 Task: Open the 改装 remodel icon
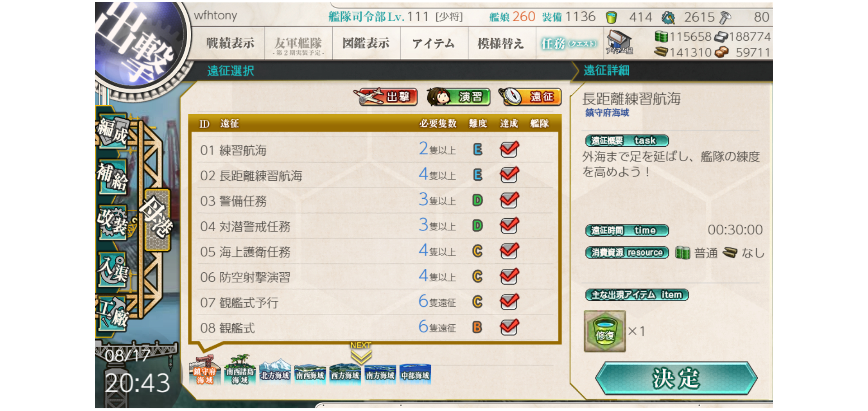click(112, 222)
